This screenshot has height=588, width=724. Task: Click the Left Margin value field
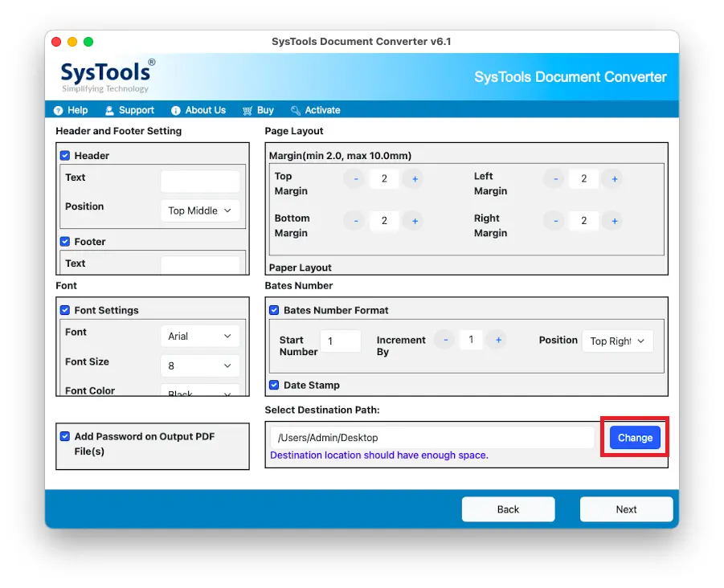tap(583, 178)
